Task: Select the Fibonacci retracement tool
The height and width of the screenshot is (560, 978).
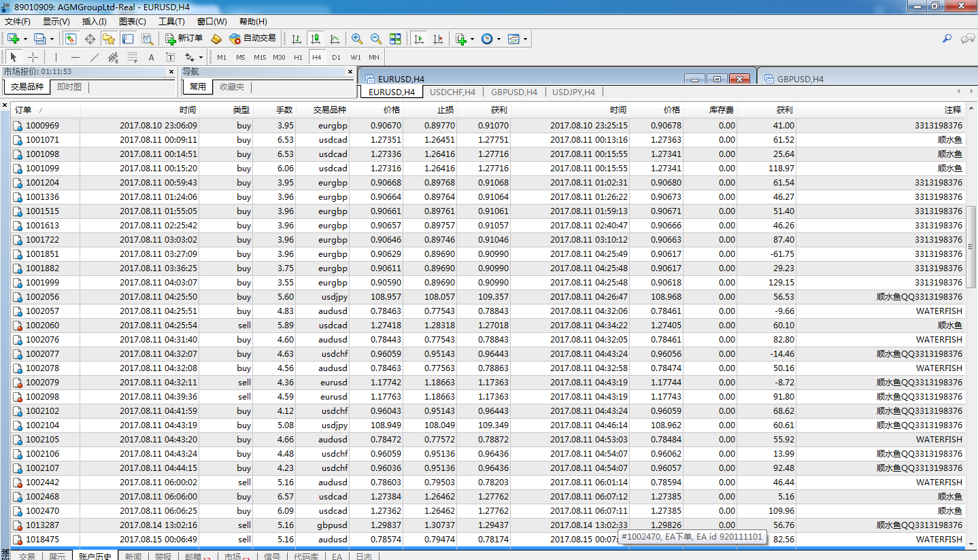Action: tap(132, 57)
